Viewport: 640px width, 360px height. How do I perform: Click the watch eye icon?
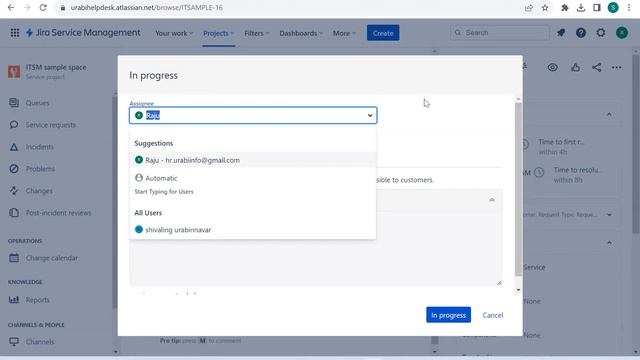tap(553, 67)
